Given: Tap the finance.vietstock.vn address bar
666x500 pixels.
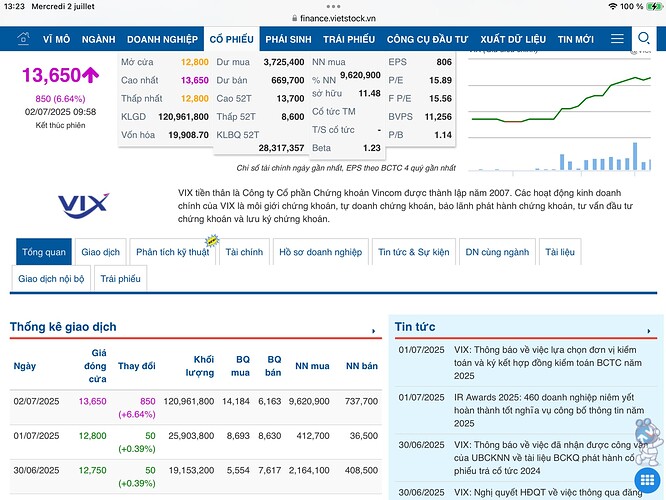Looking at the screenshot, I should click(x=333, y=19).
